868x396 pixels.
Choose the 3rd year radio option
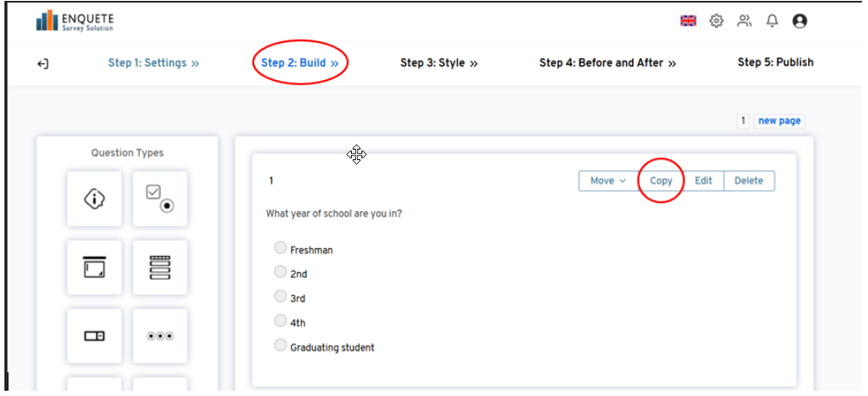coord(281,297)
